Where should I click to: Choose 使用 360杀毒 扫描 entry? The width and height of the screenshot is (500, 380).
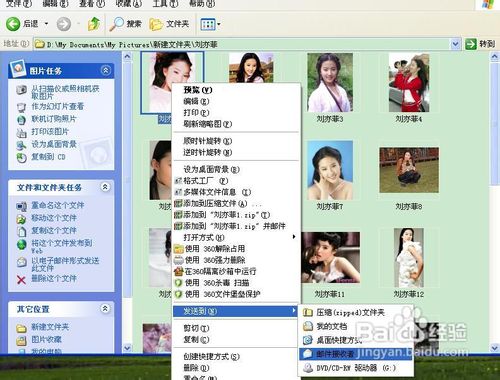click(x=236, y=283)
